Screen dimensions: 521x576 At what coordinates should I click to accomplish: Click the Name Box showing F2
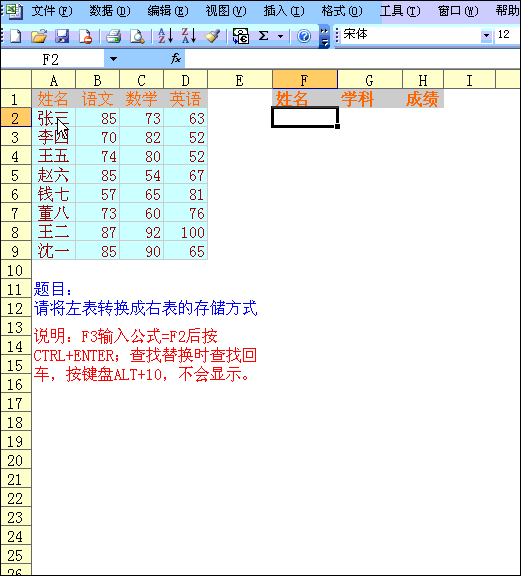(53, 59)
